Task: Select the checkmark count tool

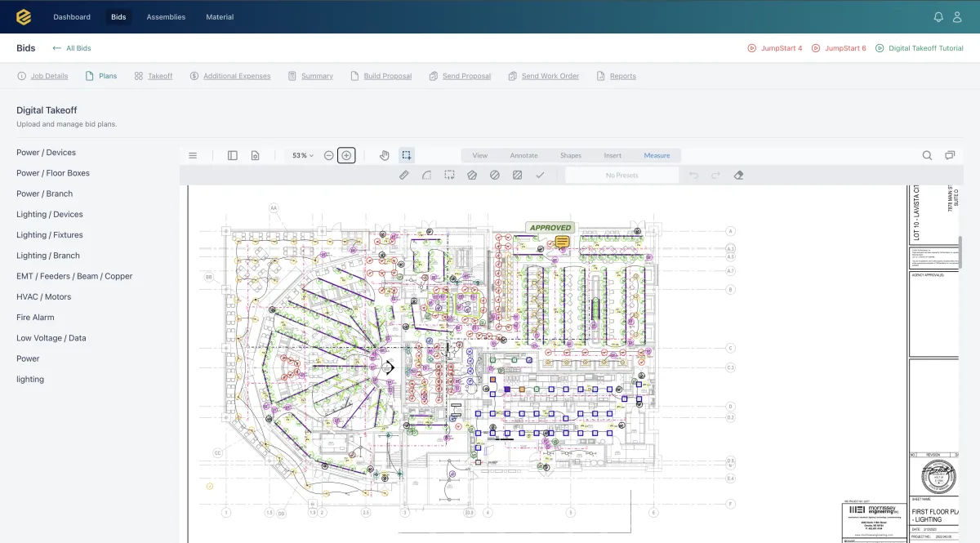Action: point(540,175)
